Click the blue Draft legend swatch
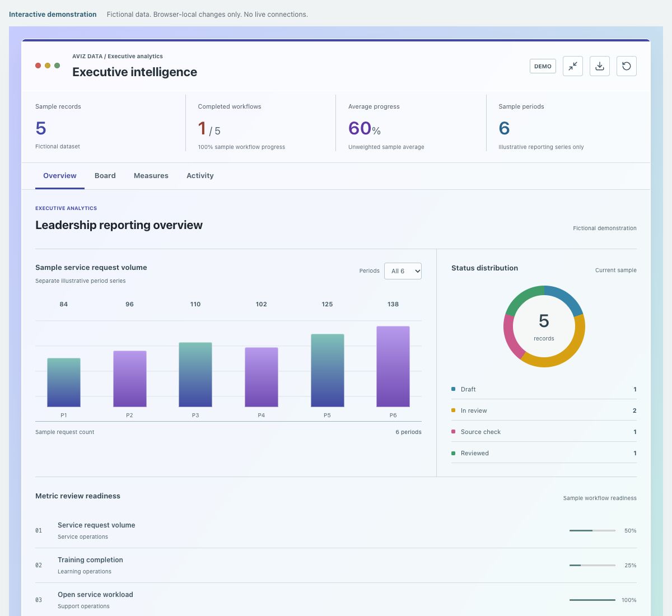 [453, 389]
